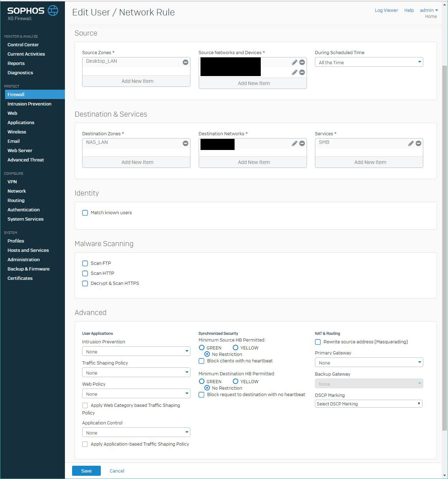Check Block clients with no heartbeat
Viewport: 448px width, 479px height.
click(202, 361)
